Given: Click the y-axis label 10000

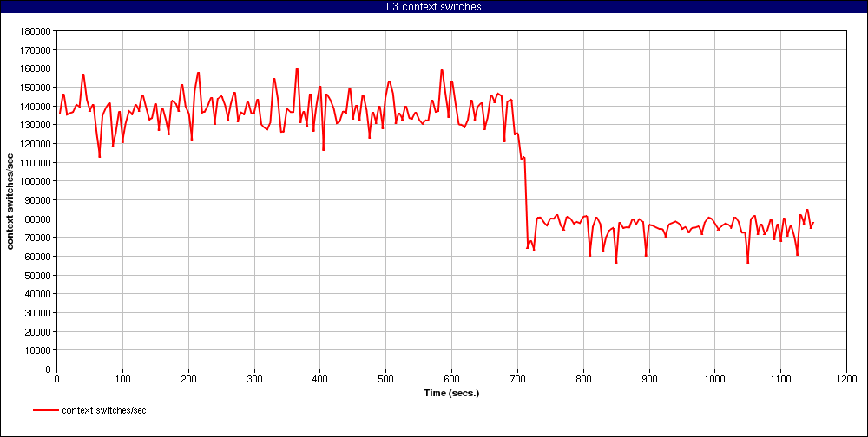Looking at the screenshot, I should point(37,350).
